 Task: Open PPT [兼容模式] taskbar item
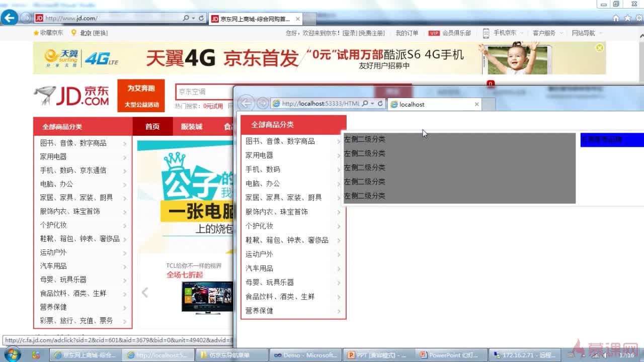tap(378, 355)
